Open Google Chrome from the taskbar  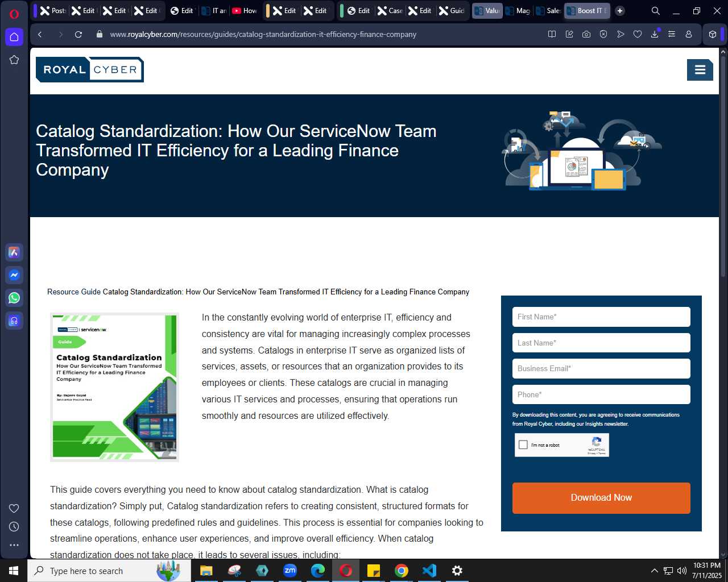(402, 571)
